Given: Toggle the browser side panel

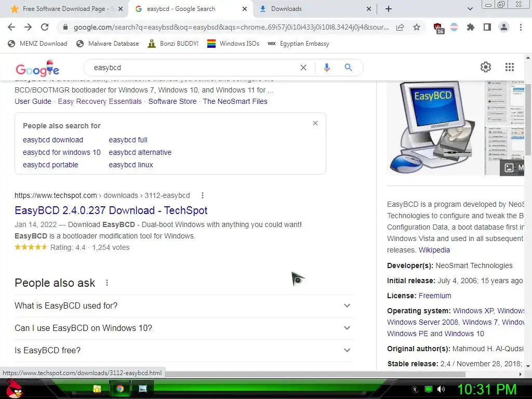Looking at the screenshot, I should [x=487, y=27].
